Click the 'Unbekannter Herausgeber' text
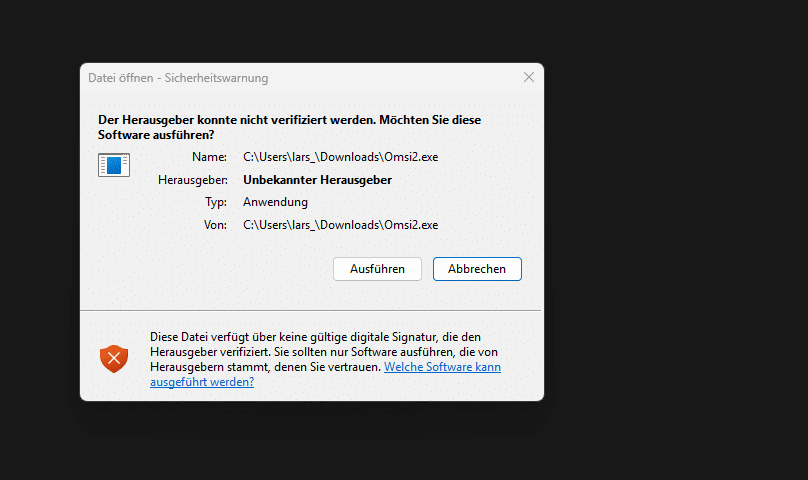This screenshot has width=808, height=480. pyautogui.click(x=317, y=180)
